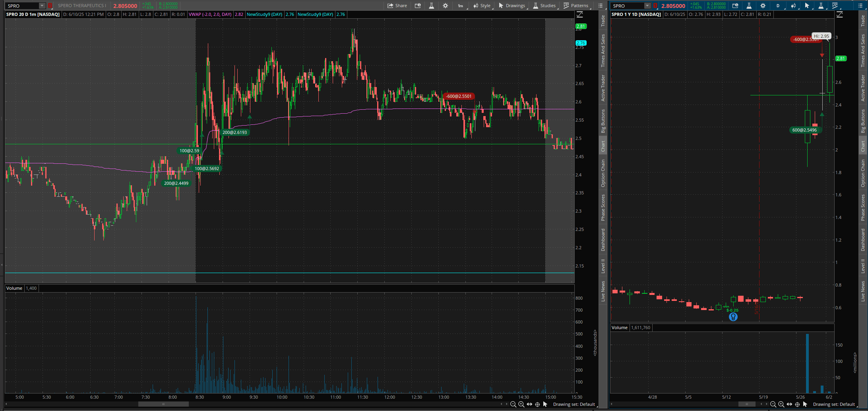
Task: Share the left SPRO 1m chart
Action: point(397,6)
